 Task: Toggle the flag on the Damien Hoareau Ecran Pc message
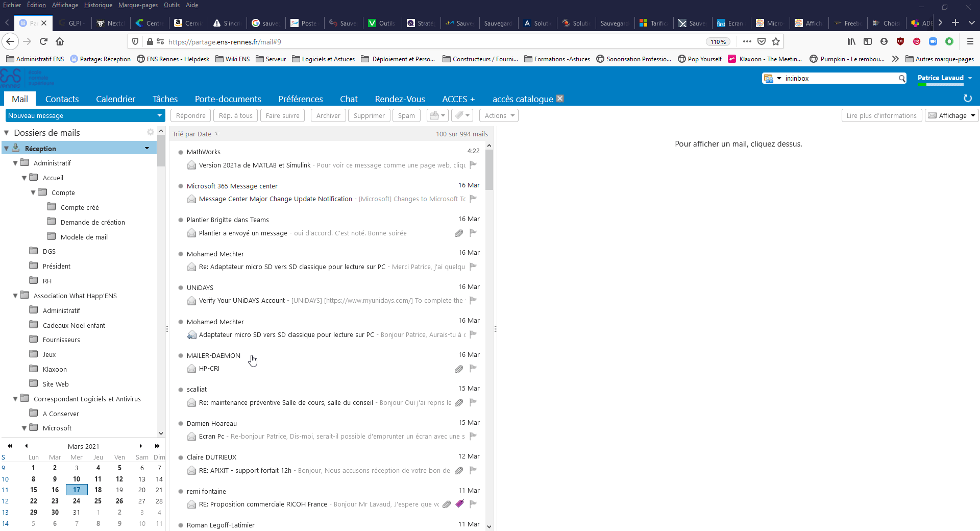coord(473,437)
